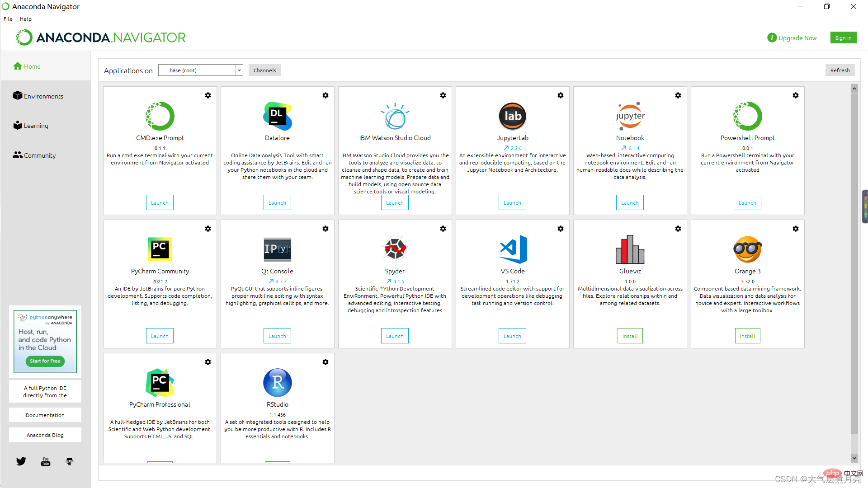Click the Upgrade Now link

pyautogui.click(x=797, y=38)
